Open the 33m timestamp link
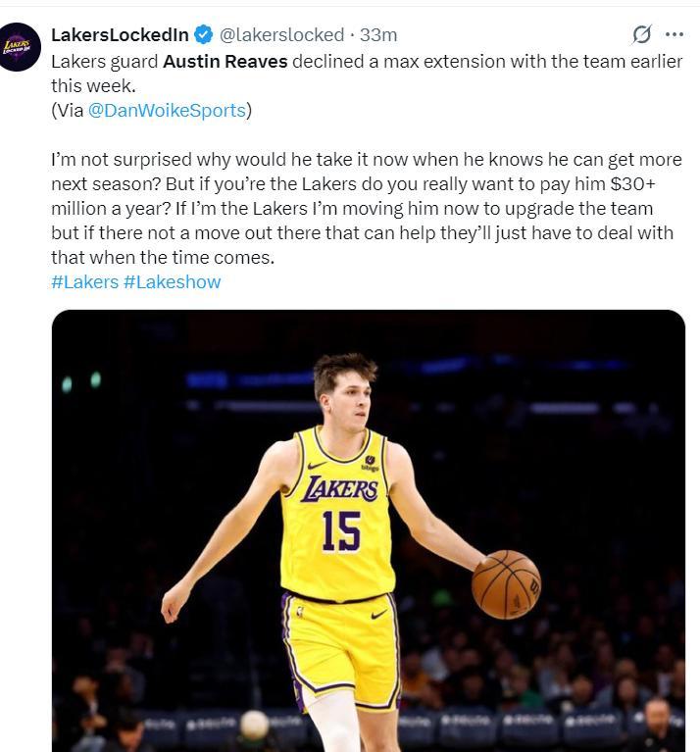 [x=378, y=35]
